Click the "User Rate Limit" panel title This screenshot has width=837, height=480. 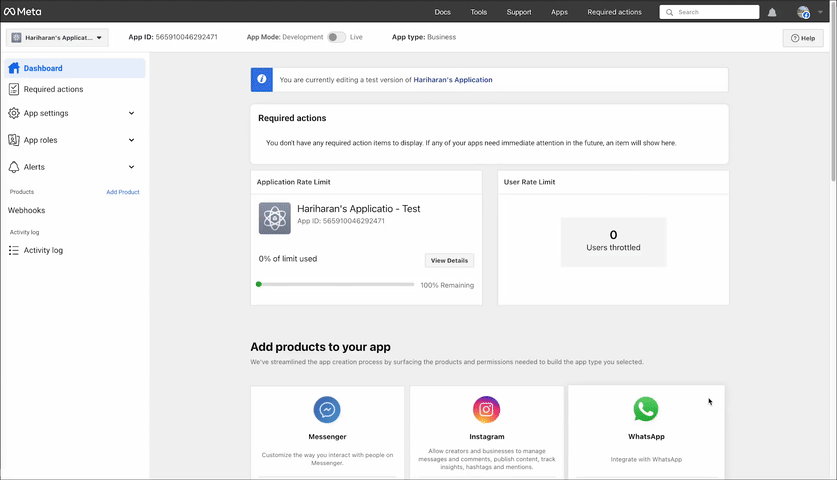(530, 182)
